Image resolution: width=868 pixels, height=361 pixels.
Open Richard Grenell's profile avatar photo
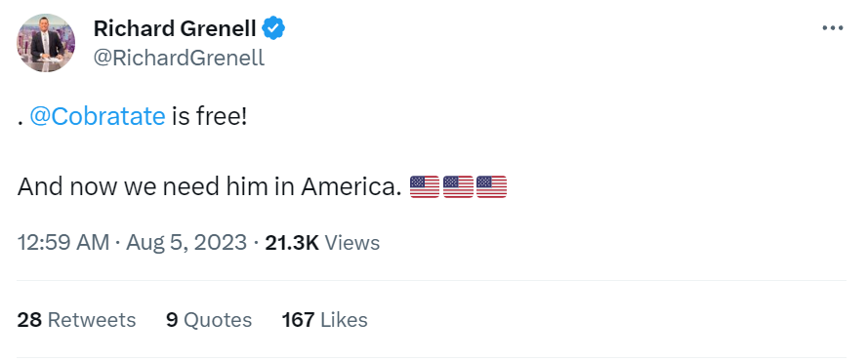[45, 43]
